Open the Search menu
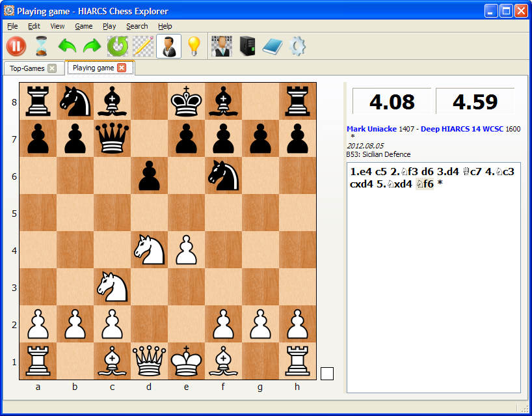 (137, 26)
